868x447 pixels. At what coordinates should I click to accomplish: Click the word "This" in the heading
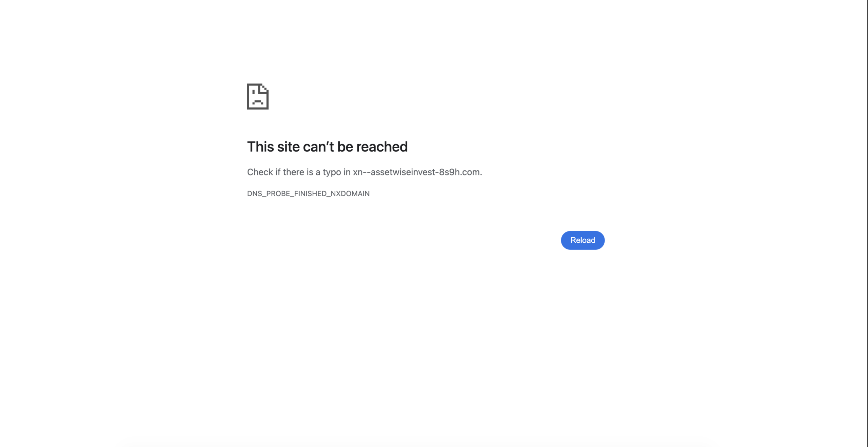point(260,147)
